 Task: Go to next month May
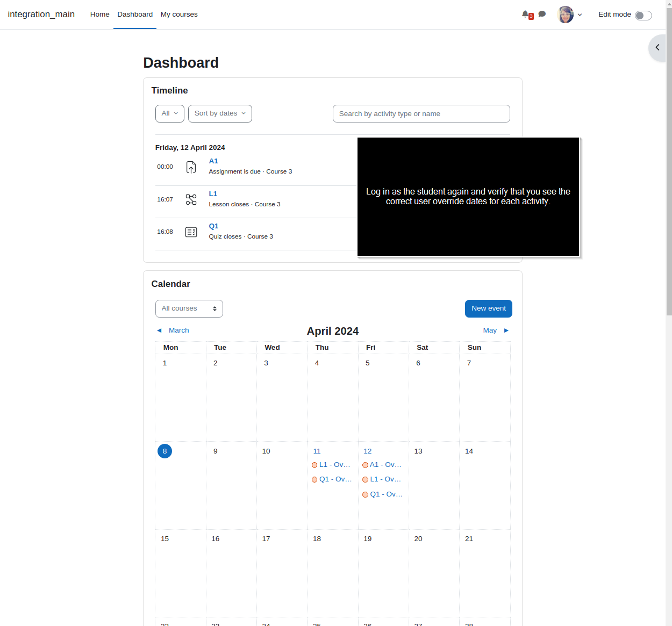coord(490,330)
